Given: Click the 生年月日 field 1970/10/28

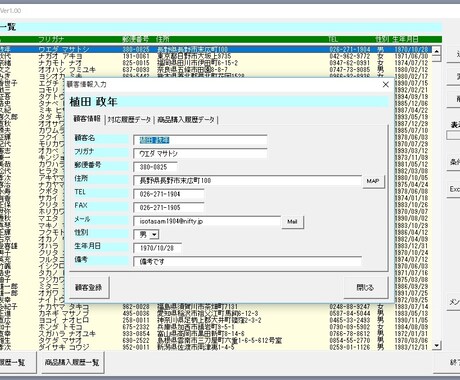Looking at the screenshot, I should [157, 248].
